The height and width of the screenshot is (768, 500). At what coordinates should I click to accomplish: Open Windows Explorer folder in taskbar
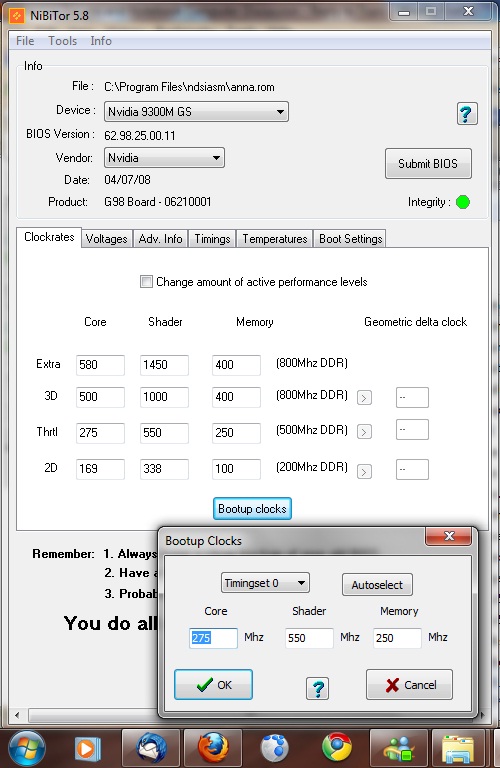point(458,748)
